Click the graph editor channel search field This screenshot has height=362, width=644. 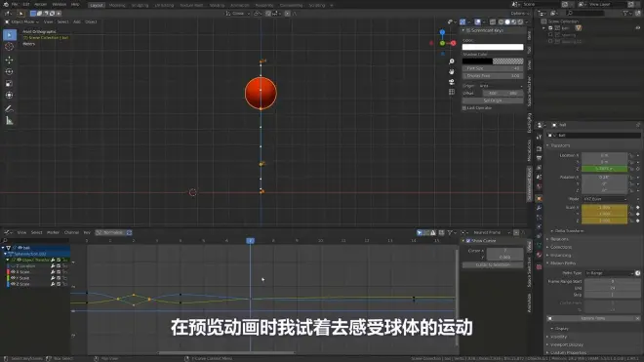pyautogui.click(x=36, y=241)
